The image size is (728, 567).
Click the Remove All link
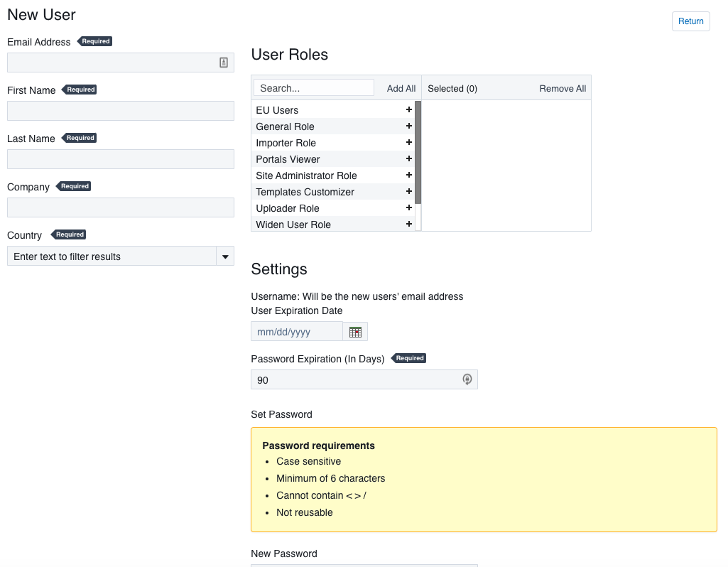563,88
